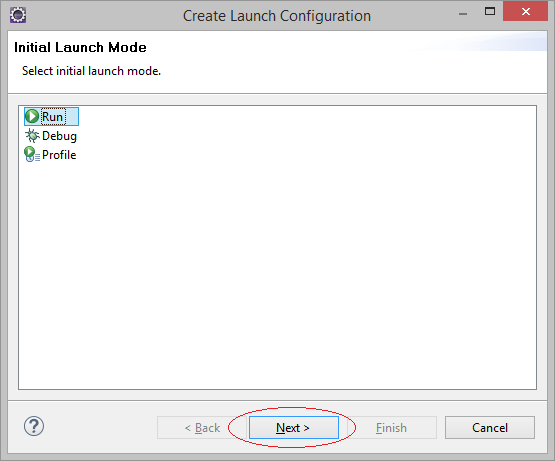Image resolution: width=555 pixels, height=461 pixels.
Task: Maximize the Create Launch Configuration window
Action: point(490,12)
